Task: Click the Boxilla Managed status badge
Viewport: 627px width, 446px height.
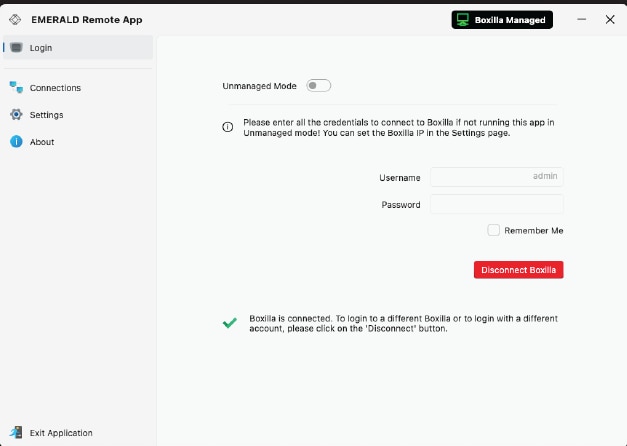Action: 502,20
